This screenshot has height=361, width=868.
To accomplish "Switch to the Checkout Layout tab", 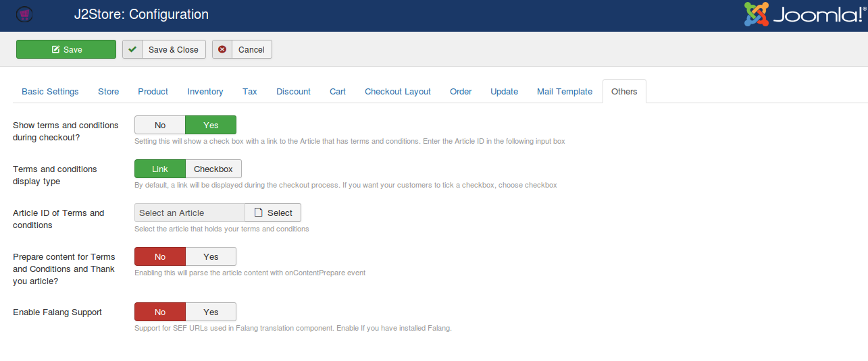I will click(397, 92).
